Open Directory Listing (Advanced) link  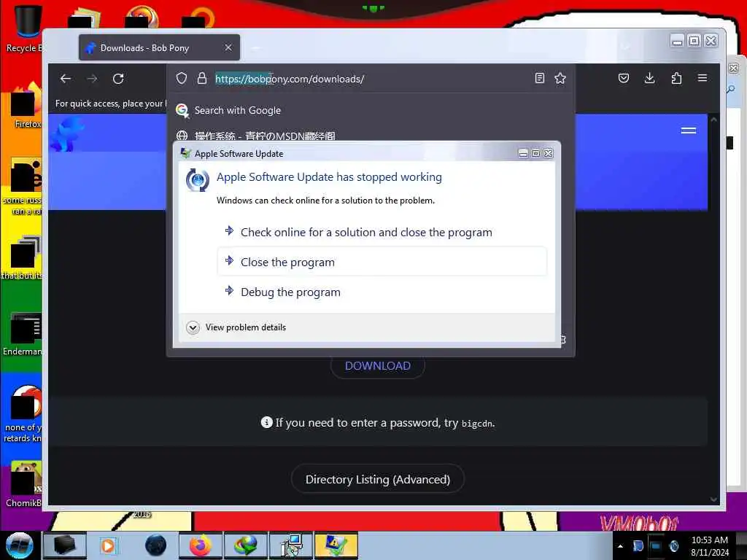click(x=377, y=479)
